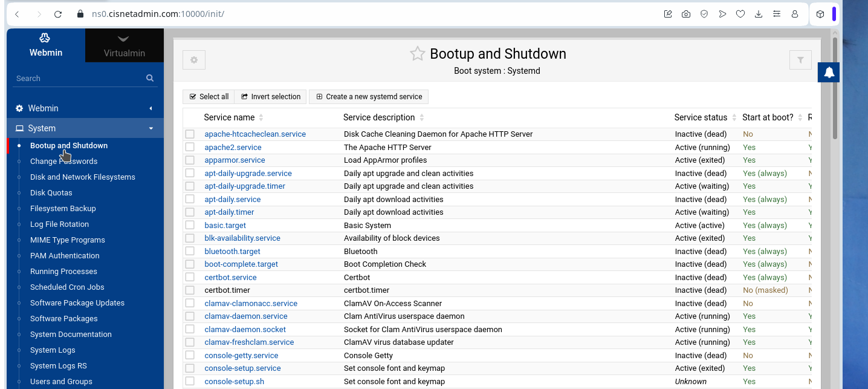The height and width of the screenshot is (389, 868).
Task: Click Create a new systemd service
Action: click(x=369, y=97)
